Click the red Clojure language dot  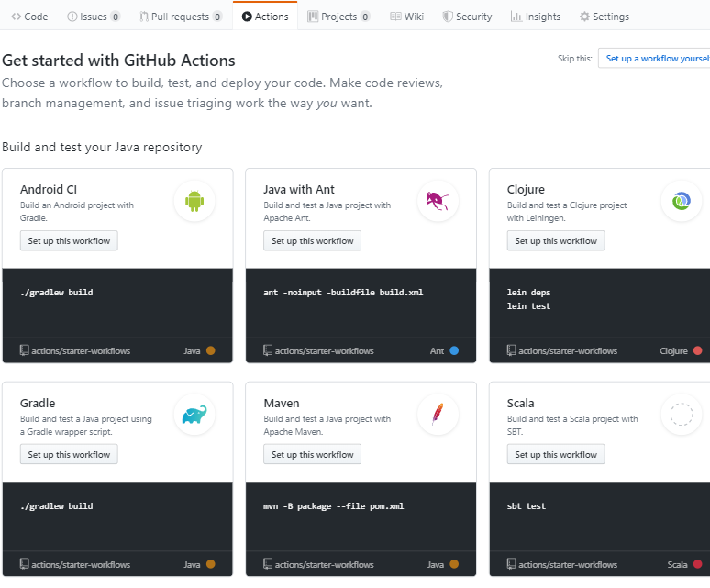(x=698, y=350)
